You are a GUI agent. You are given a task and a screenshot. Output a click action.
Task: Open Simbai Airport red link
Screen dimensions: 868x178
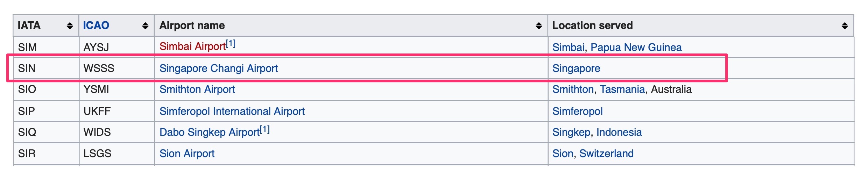click(x=192, y=46)
